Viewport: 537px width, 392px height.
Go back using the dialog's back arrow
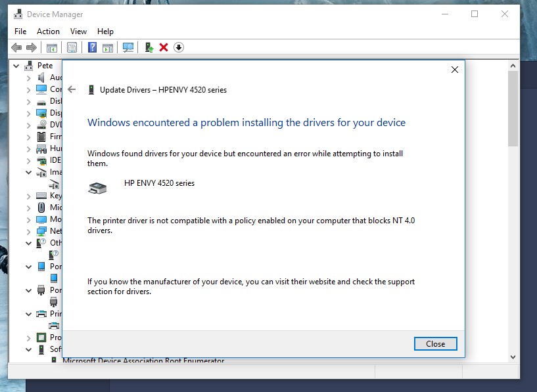(72, 89)
